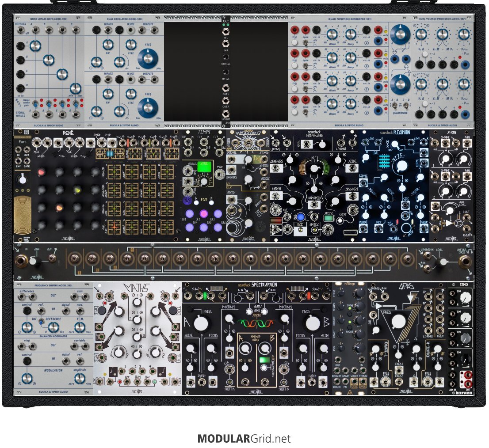Flip channel D mode switch on Quad Lopass Gate

tap(76, 103)
